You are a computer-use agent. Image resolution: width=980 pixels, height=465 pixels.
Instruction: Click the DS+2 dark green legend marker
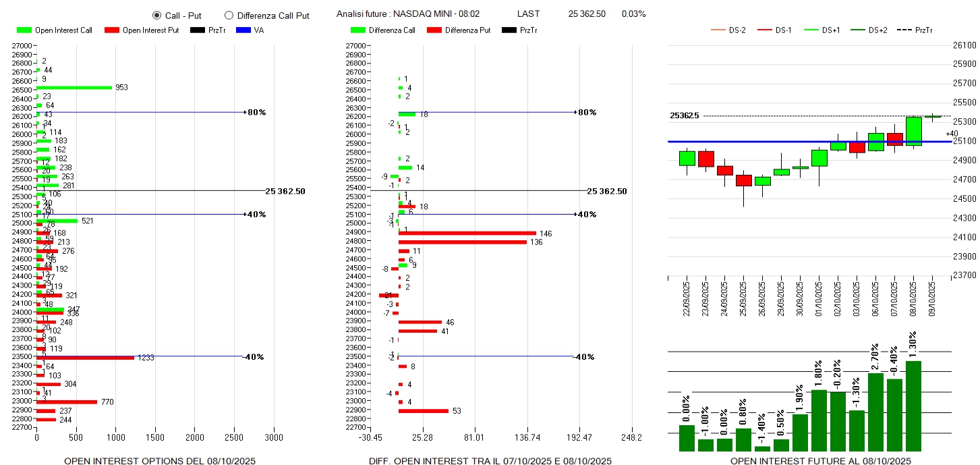click(857, 30)
